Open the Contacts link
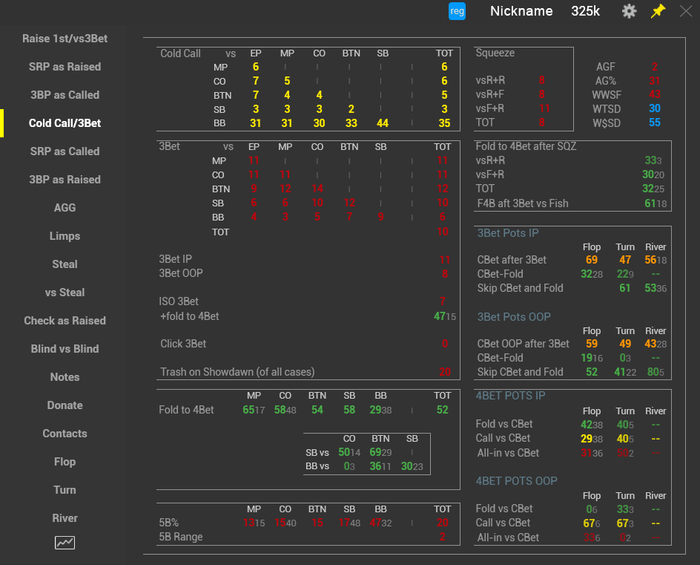 click(65, 433)
